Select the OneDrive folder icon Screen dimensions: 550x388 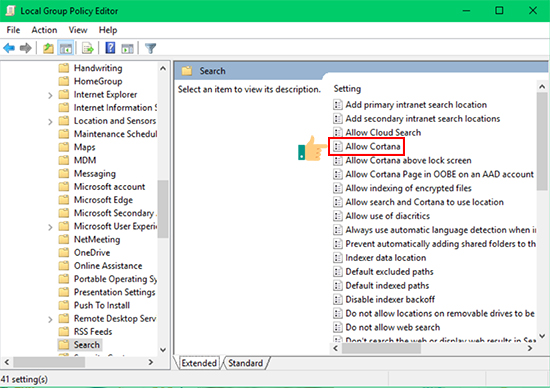[x=63, y=252]
